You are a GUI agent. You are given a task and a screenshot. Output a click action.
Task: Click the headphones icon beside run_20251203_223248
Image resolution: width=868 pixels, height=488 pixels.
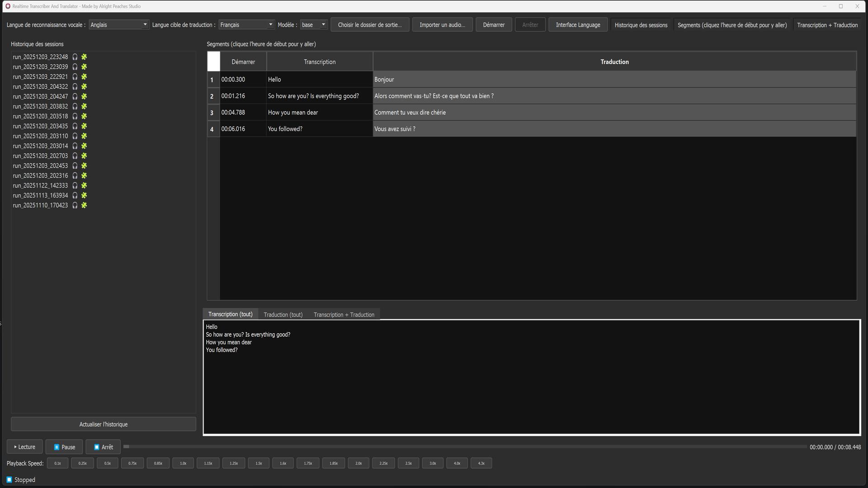(x=75, y=56)
